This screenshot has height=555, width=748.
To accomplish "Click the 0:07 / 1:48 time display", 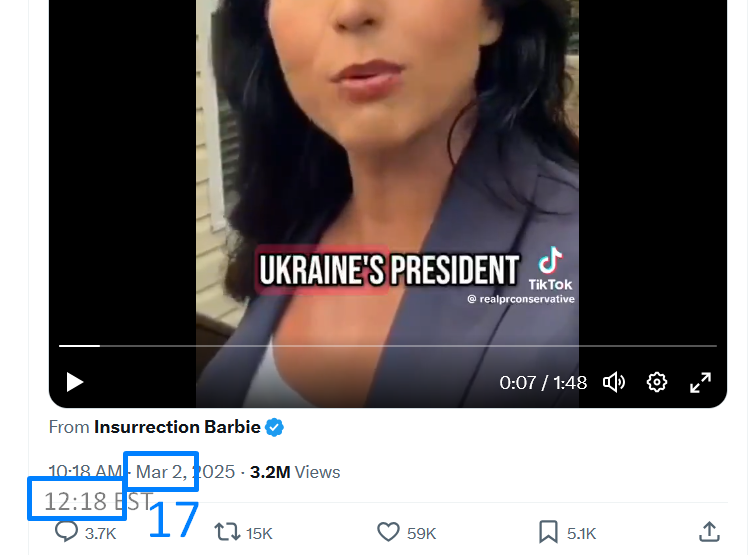I will 543,383.
